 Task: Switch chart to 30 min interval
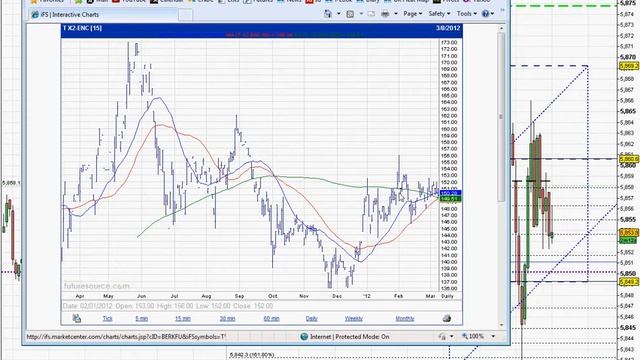tap(227, 319)
